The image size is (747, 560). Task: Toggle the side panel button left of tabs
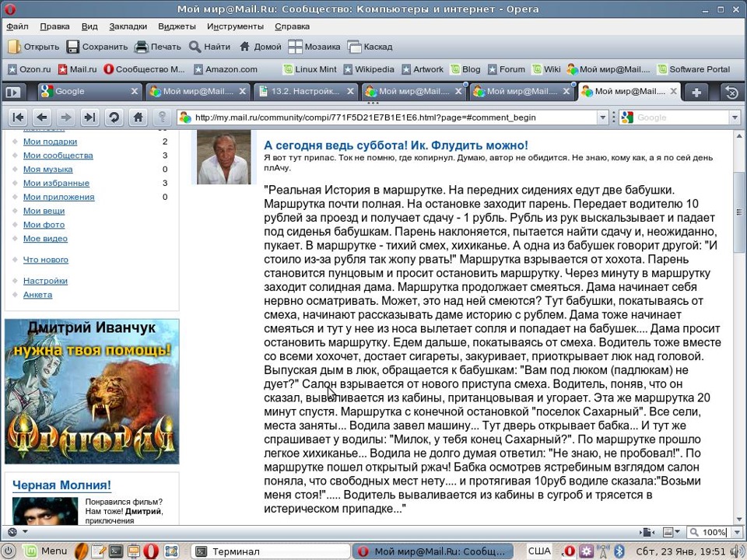13,92
